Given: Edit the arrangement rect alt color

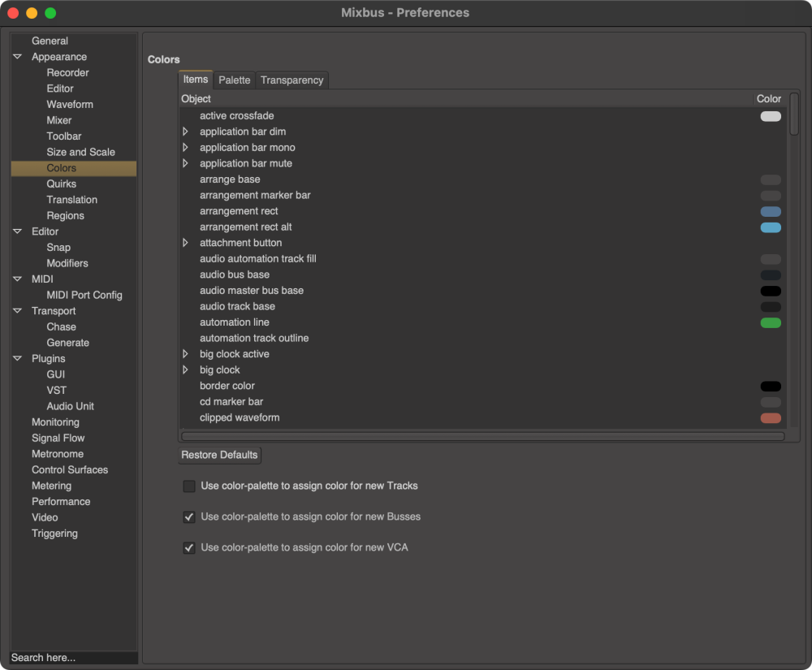Looking at the screenshot, I should coord(770,227).
